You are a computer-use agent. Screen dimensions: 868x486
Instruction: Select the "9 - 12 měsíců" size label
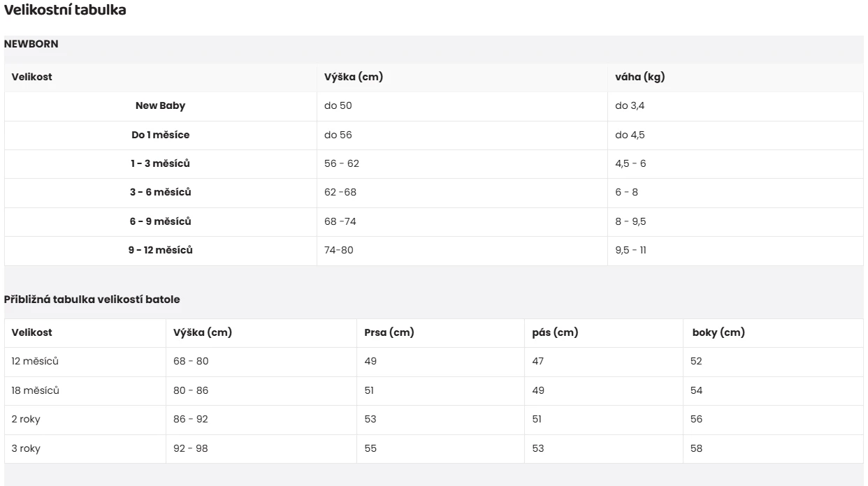point(160,250)
